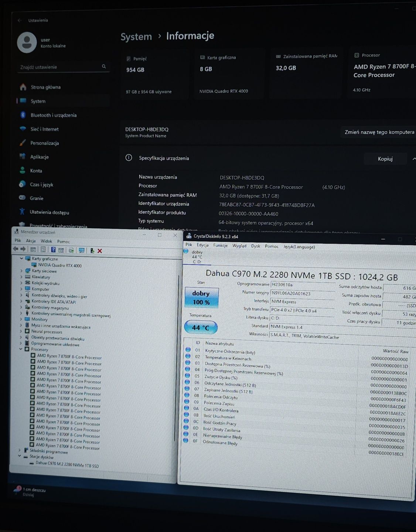Expand the Składniki programowe node
The image size is (416, 532).
click(20, 450)
